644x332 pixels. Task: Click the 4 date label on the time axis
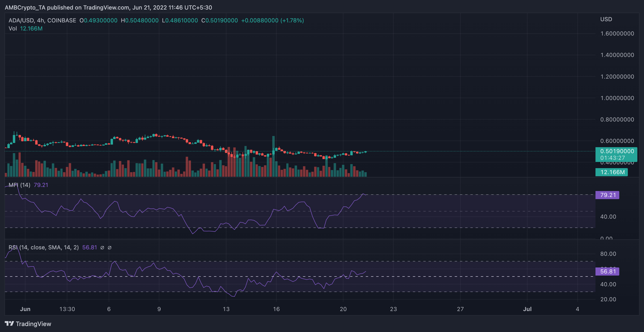click(577, 309)
